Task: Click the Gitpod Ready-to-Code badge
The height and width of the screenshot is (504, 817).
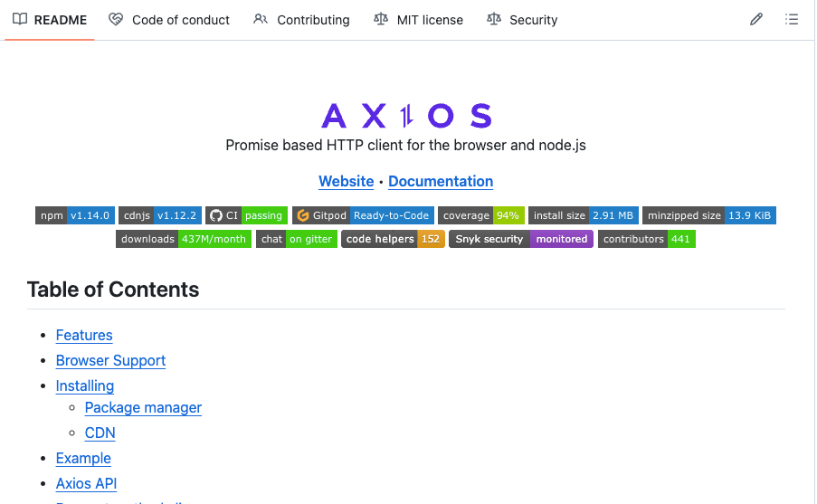Action: click(x=363, y=215)
